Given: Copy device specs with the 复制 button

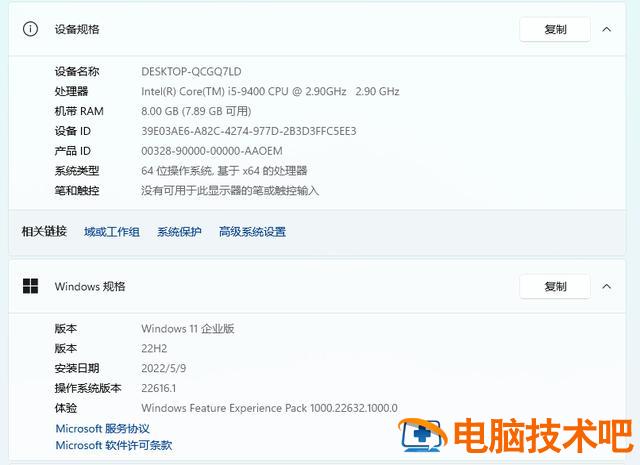Looking at the screenshot, I should pos(555,29).
